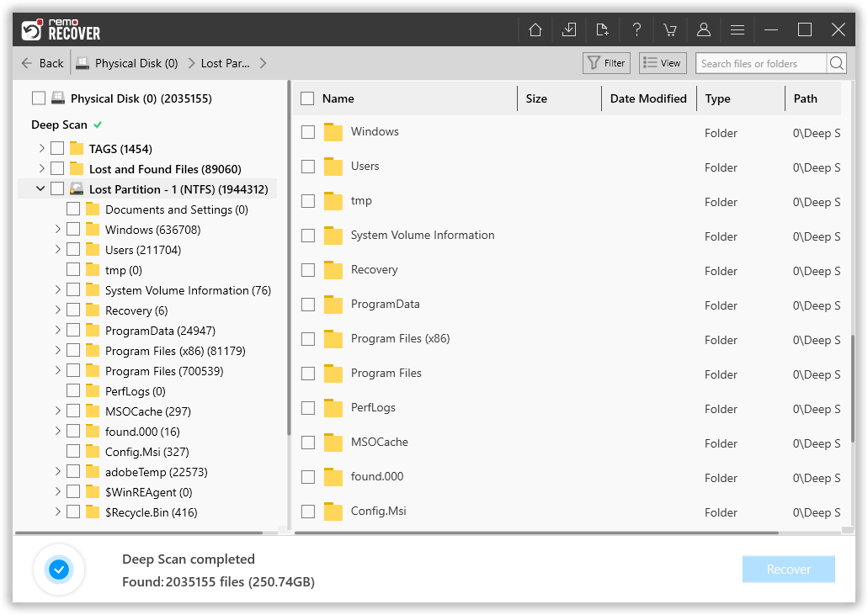Click the Physical Disk (0) breadcrumb
The height and width of the screenshot is (615, 868).
[136, 63]
